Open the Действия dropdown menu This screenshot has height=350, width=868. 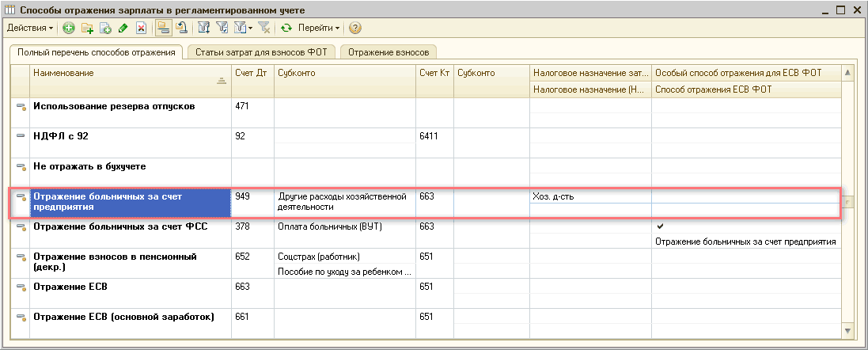(30, 28)
